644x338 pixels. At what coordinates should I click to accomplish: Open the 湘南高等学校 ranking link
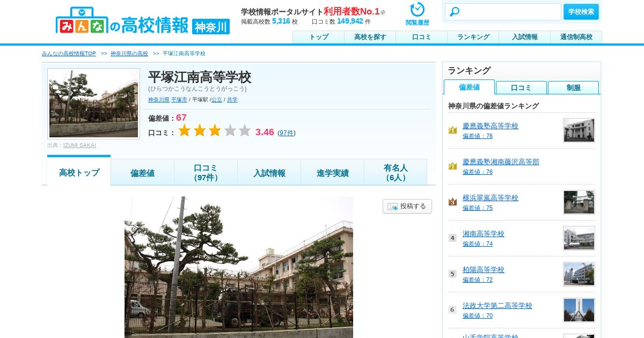click(x=484, y=233)
